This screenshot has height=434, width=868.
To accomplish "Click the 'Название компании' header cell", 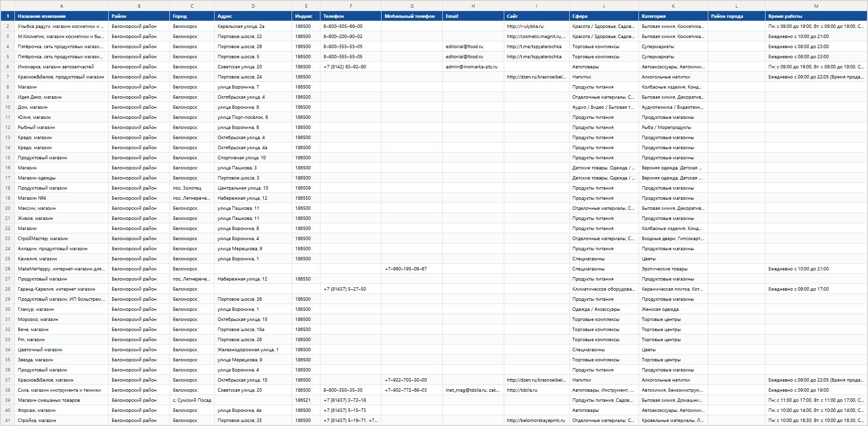I will point(62,16).
